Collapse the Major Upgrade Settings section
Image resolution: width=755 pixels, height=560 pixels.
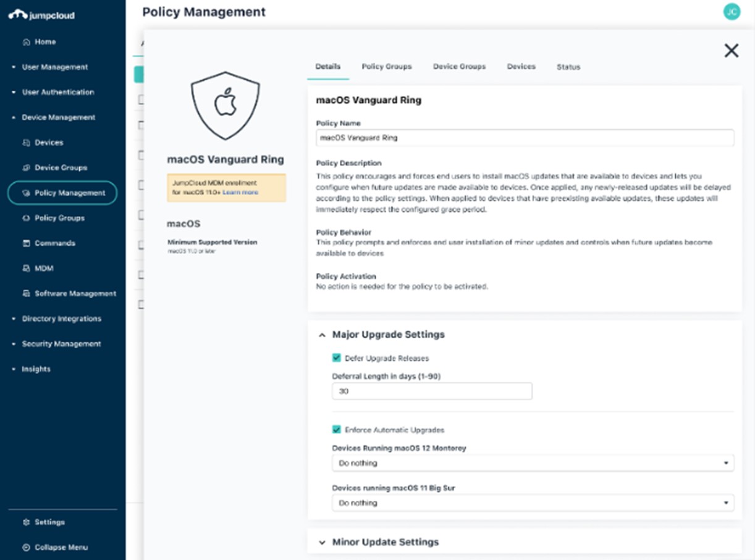(322, 335)
